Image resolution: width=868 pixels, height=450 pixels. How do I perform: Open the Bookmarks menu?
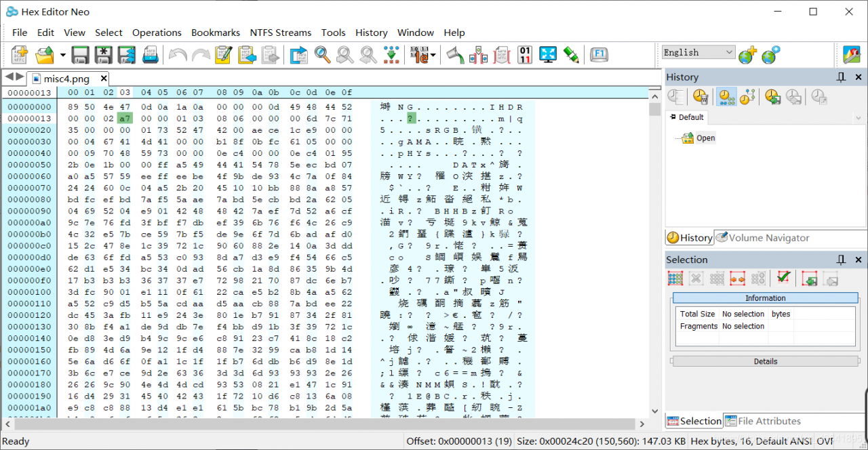pyautogui.click(x=216, y=33)
